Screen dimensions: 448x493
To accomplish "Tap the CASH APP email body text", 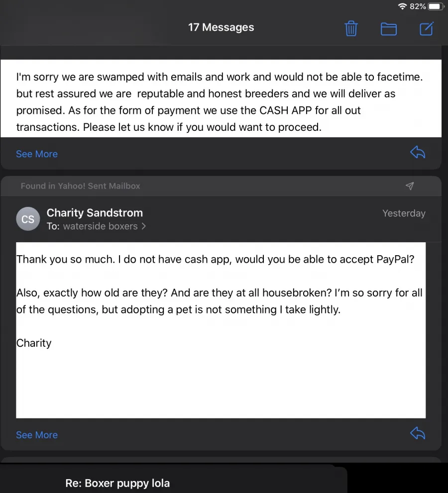I will (221, 102).
